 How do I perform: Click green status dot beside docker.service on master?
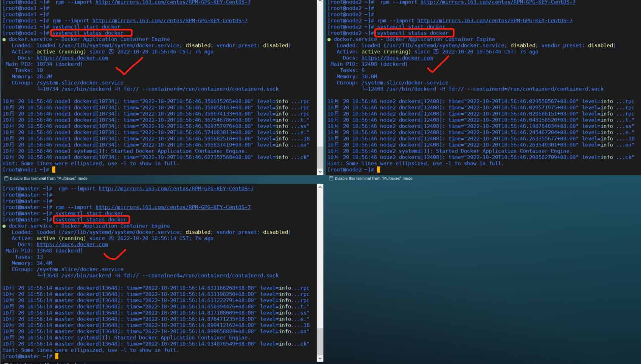point(4,226)
